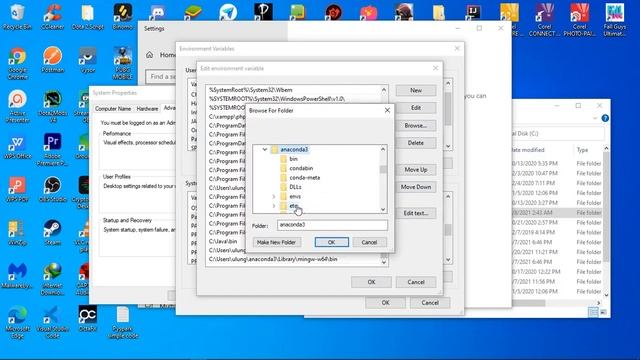Open Adobe Premiere Pro shortcut
The width and height of the screenshot is (640, 360).
53,150
